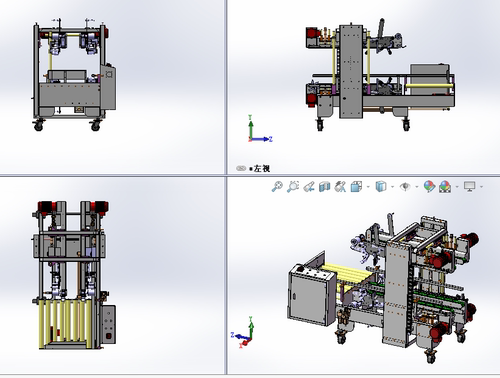The height and width of the screenshot is (378, 500).
Task: Expand the Hide/Show Items dropdown arrow
Action: click(417, 187)
